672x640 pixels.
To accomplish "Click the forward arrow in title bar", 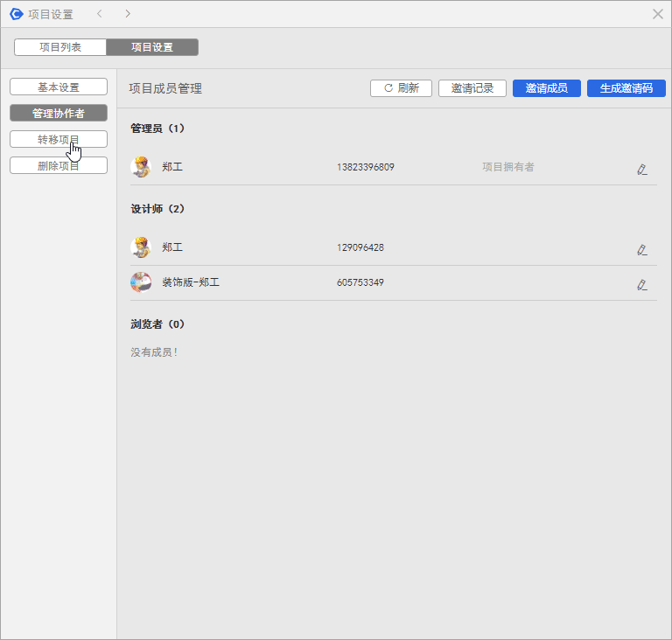I will 128,14.
